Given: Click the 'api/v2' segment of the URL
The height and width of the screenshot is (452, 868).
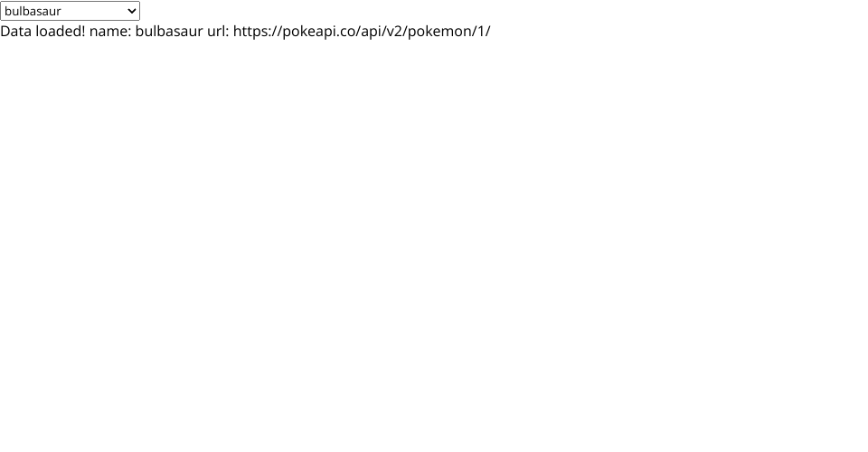Looking at the screenshot, I should [382, 32].
